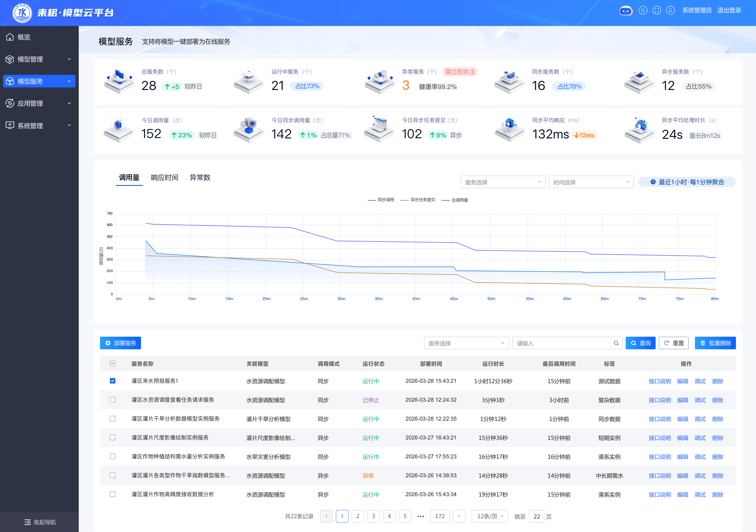Screen dimensions: 756x532
Task: Click the 概览 home icon in sidebar
Action: point(10,37)
